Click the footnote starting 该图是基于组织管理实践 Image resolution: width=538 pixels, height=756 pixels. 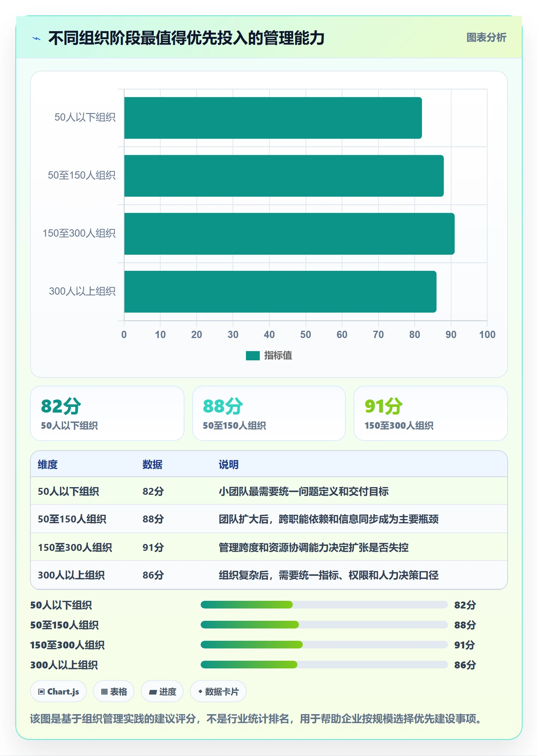(257, 718)
